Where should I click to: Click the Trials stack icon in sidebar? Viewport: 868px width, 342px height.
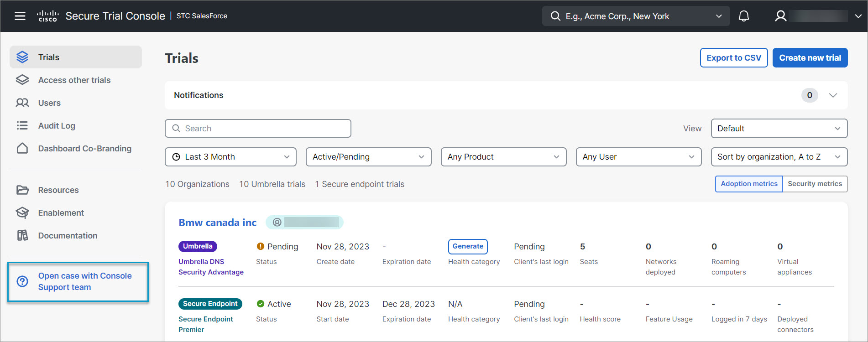click(x=22, y=57)
